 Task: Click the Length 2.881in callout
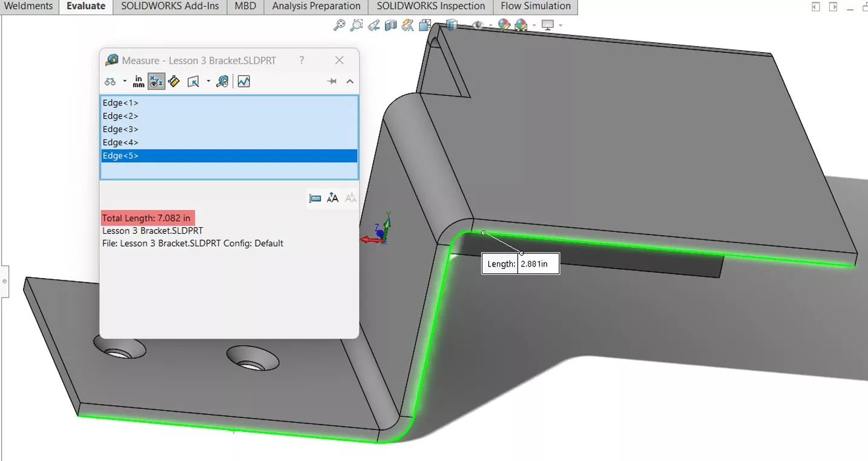tap(521, 264)
